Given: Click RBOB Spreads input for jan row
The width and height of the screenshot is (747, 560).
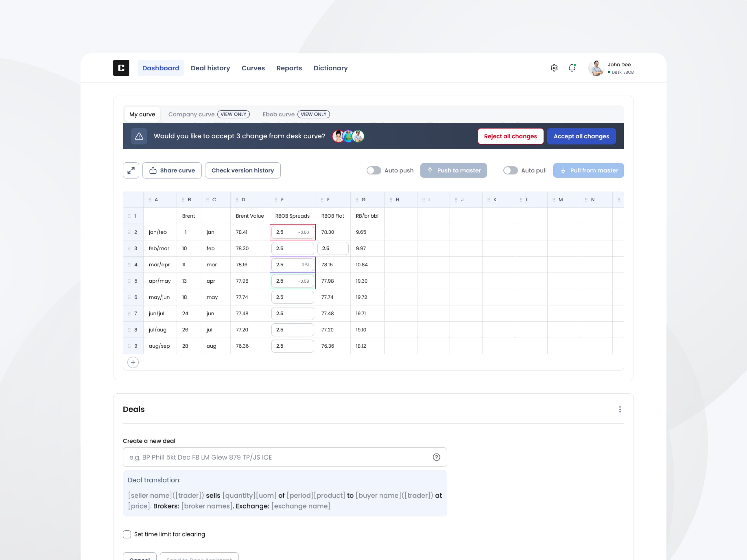Looking at the screenshot, I should (292, 232).
